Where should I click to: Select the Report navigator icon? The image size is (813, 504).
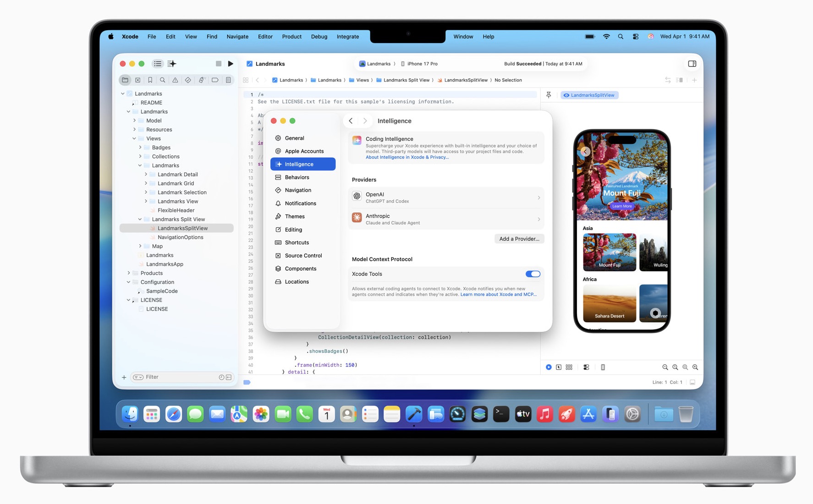coord(228,80)
